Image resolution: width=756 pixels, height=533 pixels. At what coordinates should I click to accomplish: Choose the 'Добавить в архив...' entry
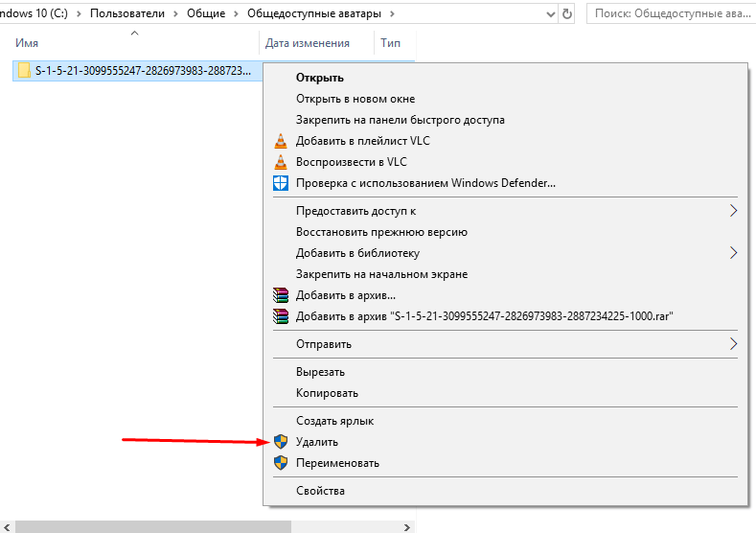tap(346, 295)
